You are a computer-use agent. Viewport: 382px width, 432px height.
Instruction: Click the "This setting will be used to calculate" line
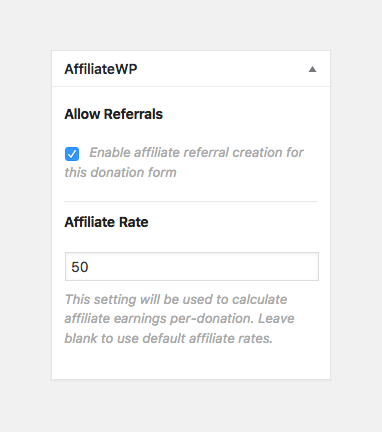[176, 299]
